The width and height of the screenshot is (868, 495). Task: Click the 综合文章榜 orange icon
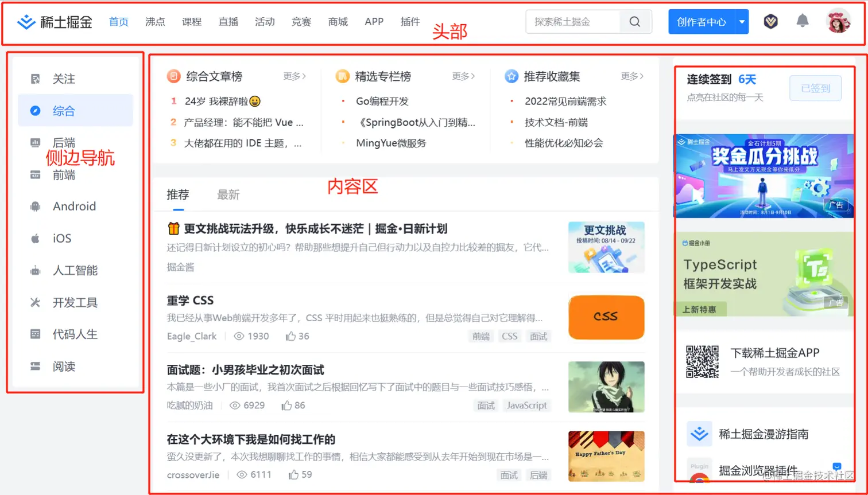point(173,76)
